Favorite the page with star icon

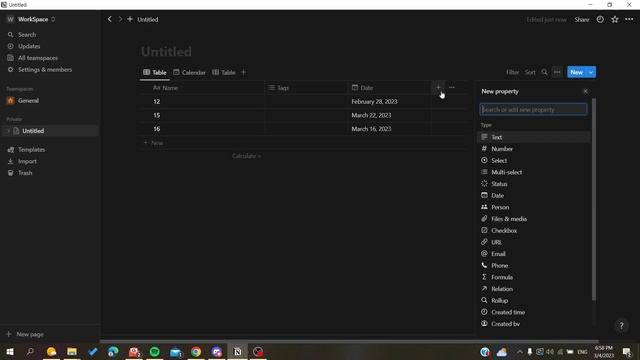[x=615, y=20]
